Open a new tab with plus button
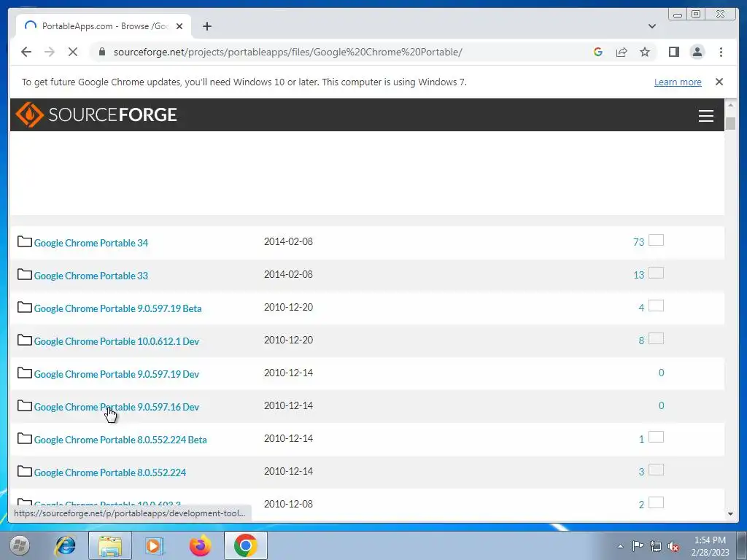747x560 pixels. (206, 26)
